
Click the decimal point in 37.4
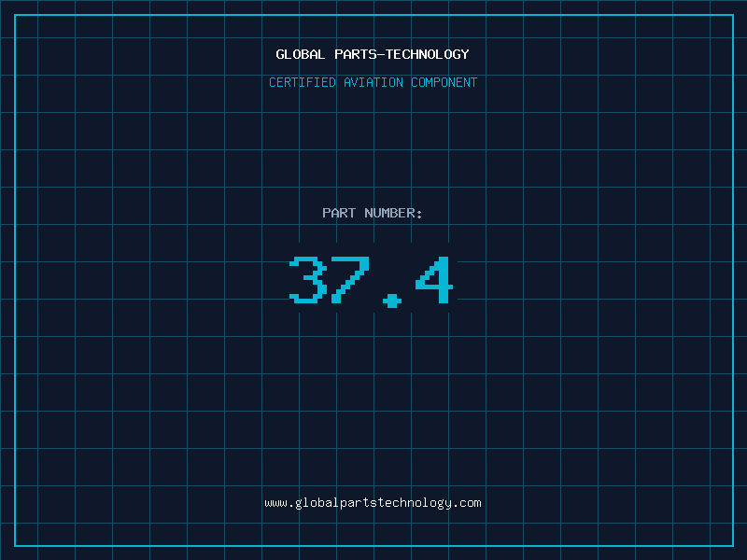392,301
